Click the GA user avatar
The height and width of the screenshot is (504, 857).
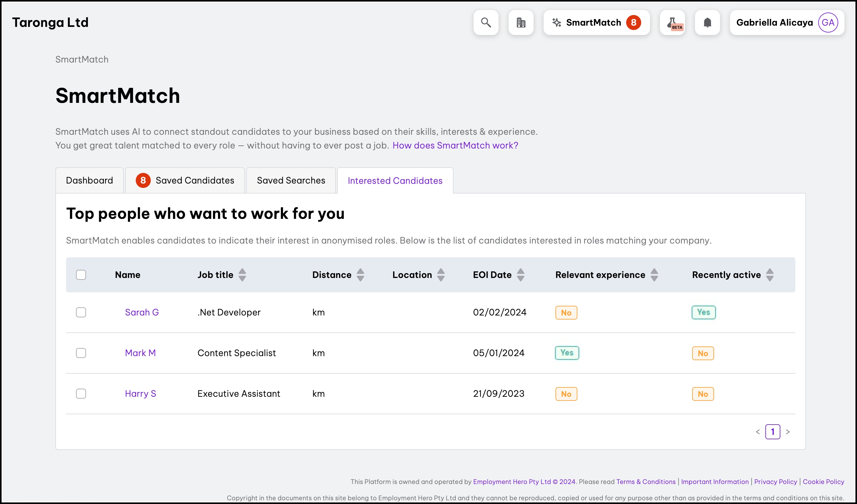[827, 23]
